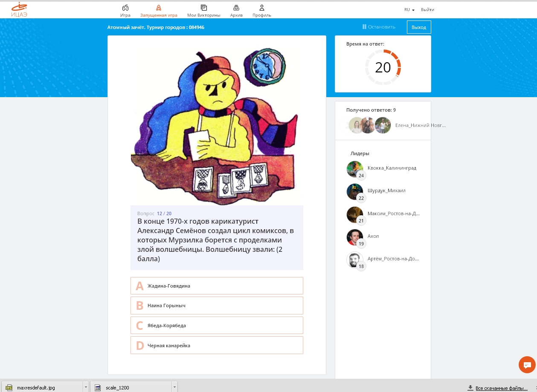
Task: Click the countdown timer showing 20
Action: click(x=383, y=67)
